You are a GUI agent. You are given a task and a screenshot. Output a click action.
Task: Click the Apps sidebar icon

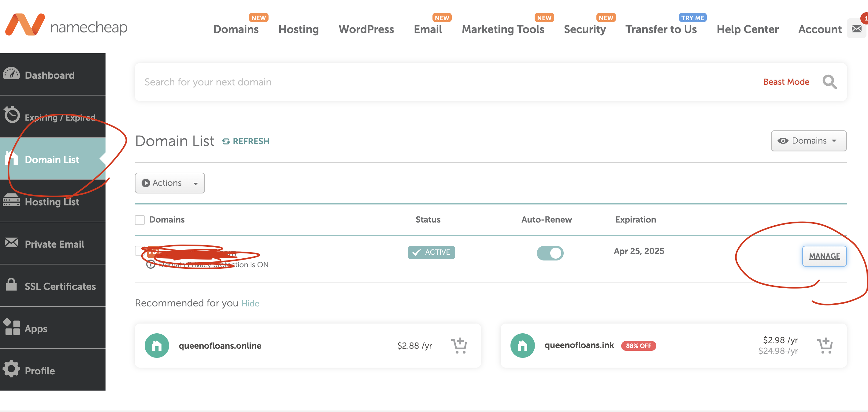11,327
